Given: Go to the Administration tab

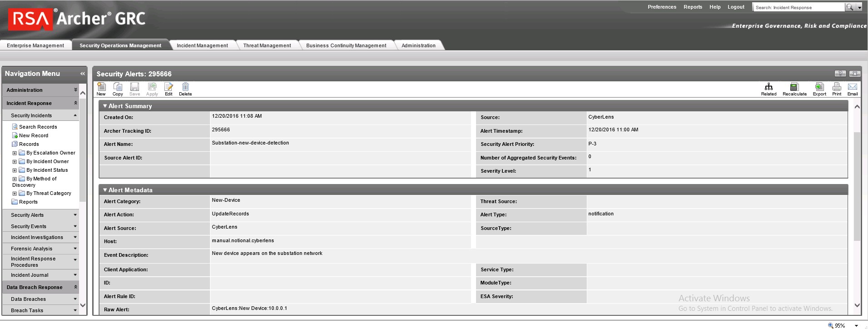Looking at the screenshot, I should [x=418, y=45].
